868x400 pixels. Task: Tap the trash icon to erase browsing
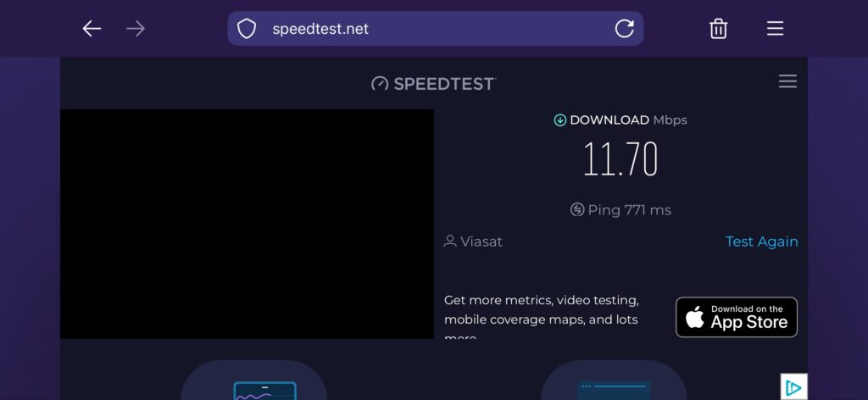point(718,29)
